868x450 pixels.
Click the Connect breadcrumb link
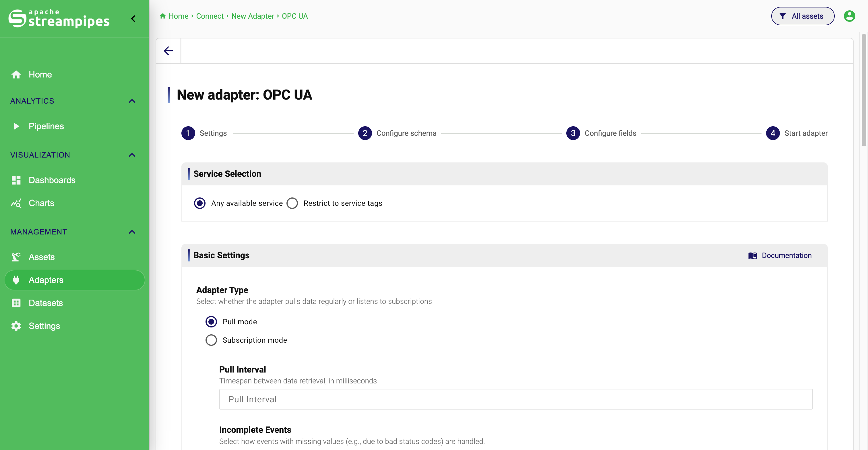click(210, 16)
